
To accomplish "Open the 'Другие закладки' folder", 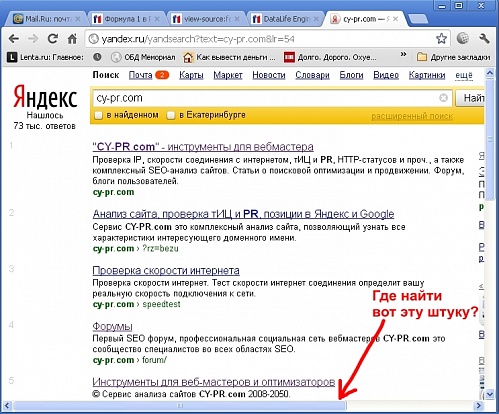I will (454, 57).
